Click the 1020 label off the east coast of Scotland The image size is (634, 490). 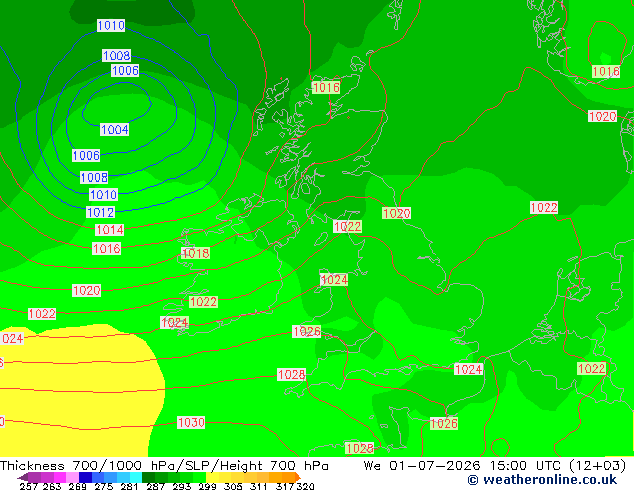396,213
